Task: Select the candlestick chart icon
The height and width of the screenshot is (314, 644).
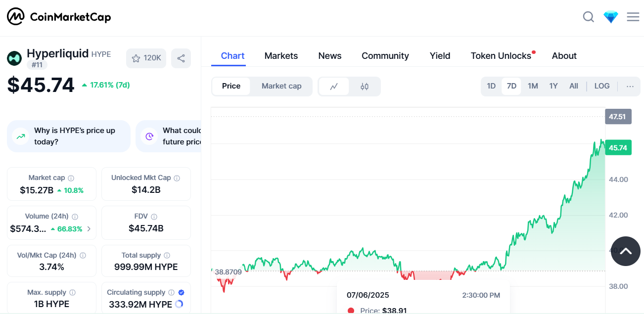Action: click(x=365, y=86)
